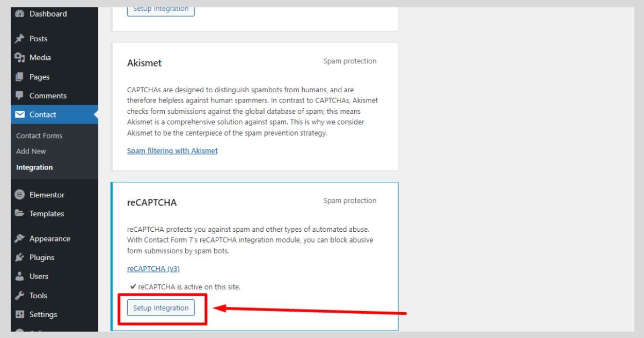Open Pages using its sidebar icon
The image size is (644, 338).
(x=20, y=77)
